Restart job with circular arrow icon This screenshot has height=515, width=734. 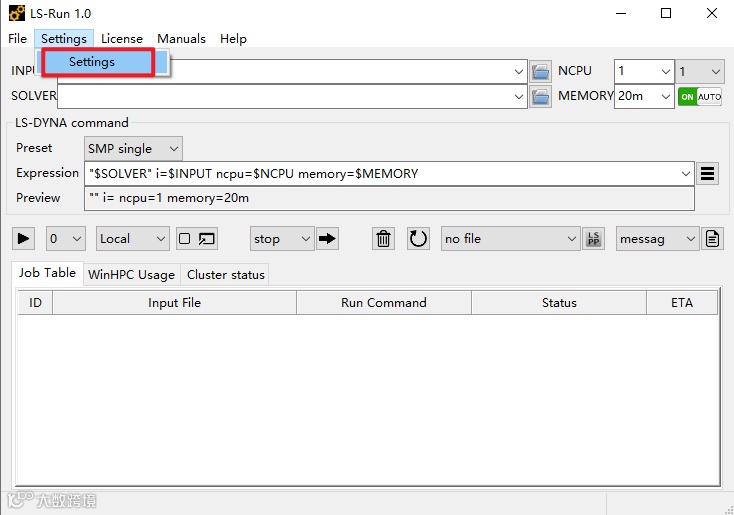pos(418,239)
